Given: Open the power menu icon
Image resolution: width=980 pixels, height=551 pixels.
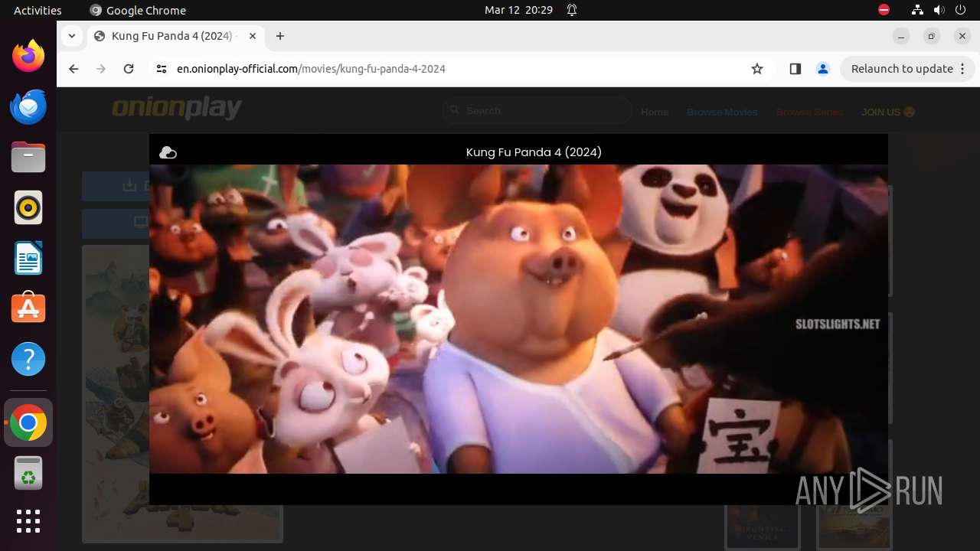Looking at the screenshot, I should tap(961, 10).
